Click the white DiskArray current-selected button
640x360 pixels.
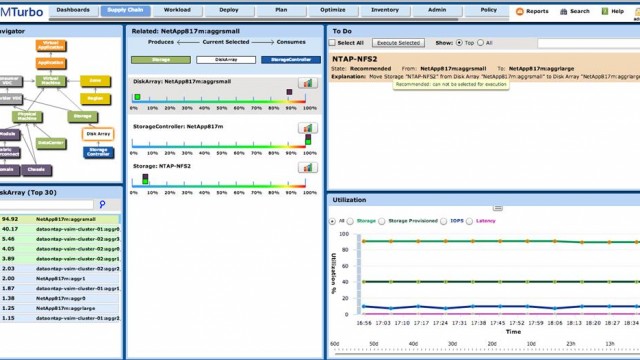[226, 60]
